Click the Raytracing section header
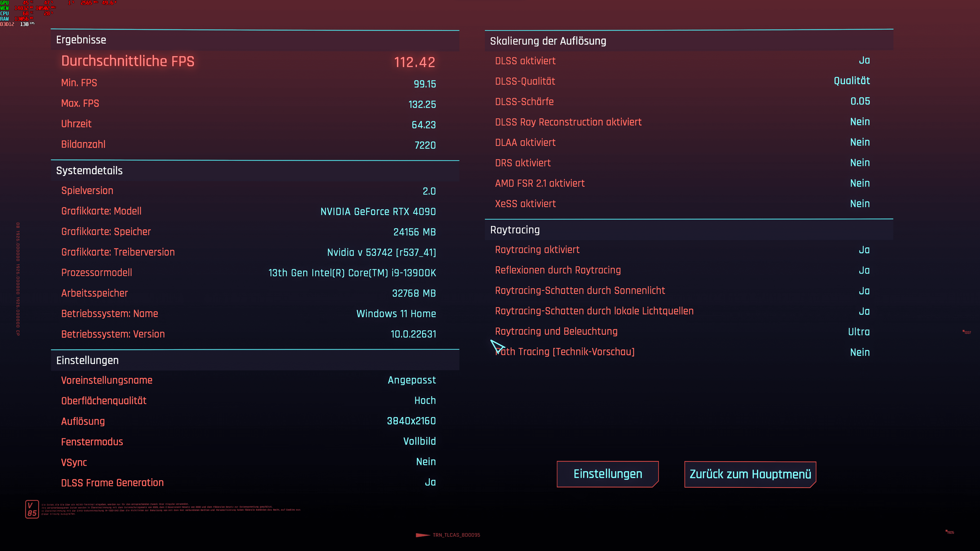The image size is (980, 551). tap(515, 230)
